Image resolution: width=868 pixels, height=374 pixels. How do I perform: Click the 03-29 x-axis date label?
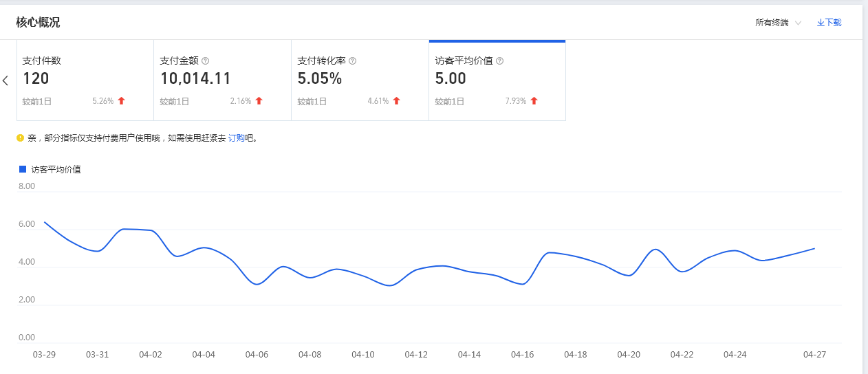coord(44,355)
